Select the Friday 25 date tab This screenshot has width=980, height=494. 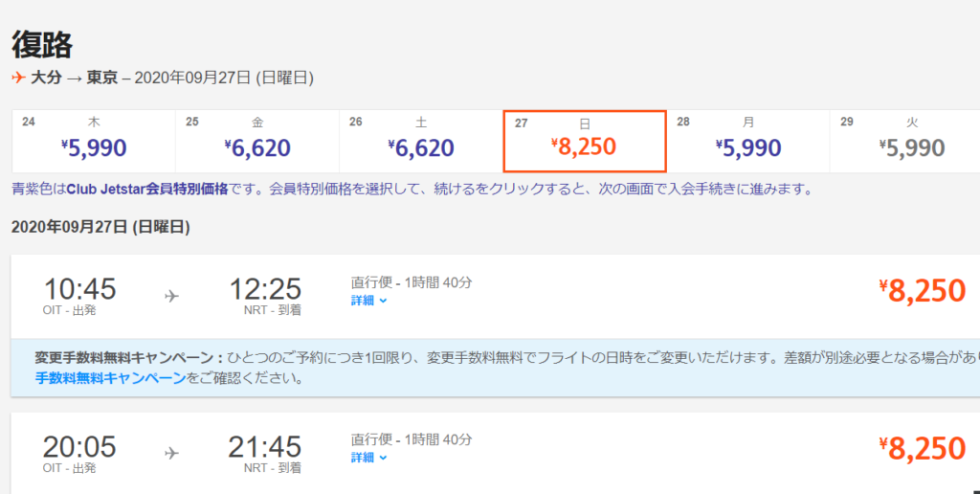coord(256,139)
